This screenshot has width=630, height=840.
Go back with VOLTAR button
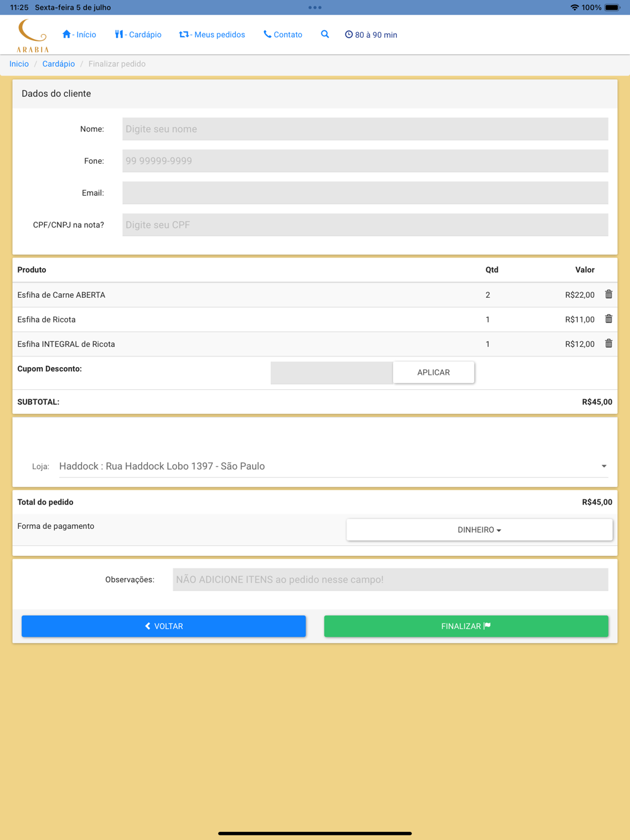tap(164, 626)
